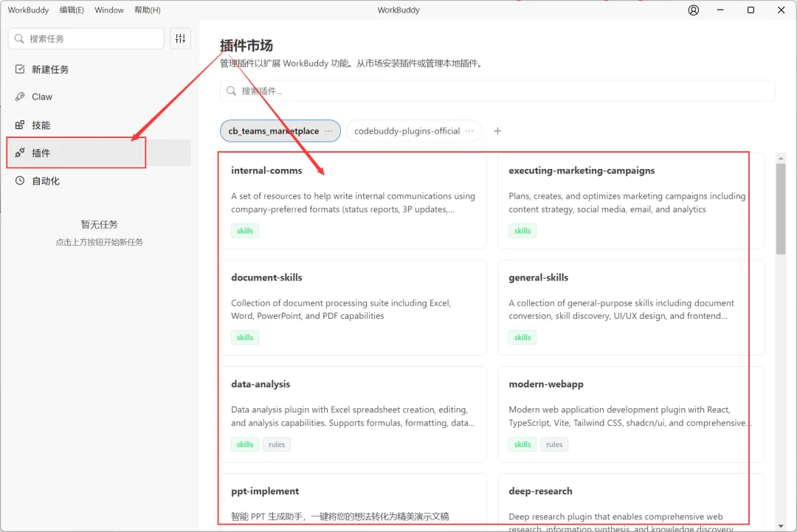The width and height of the screenshot is (797, 532).
Task: Click the 插件市场 page heading
Action: tap(246, 46)
